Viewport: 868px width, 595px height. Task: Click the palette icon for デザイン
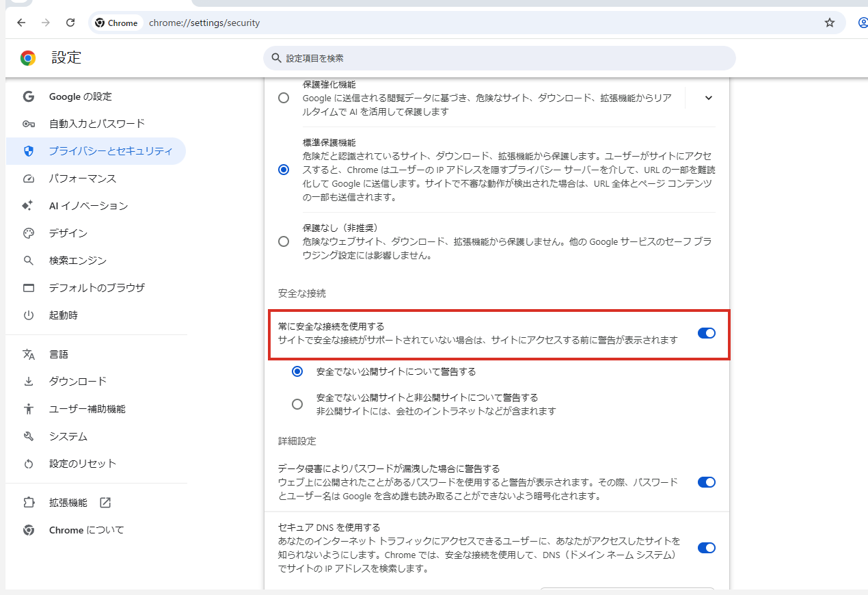28,233
